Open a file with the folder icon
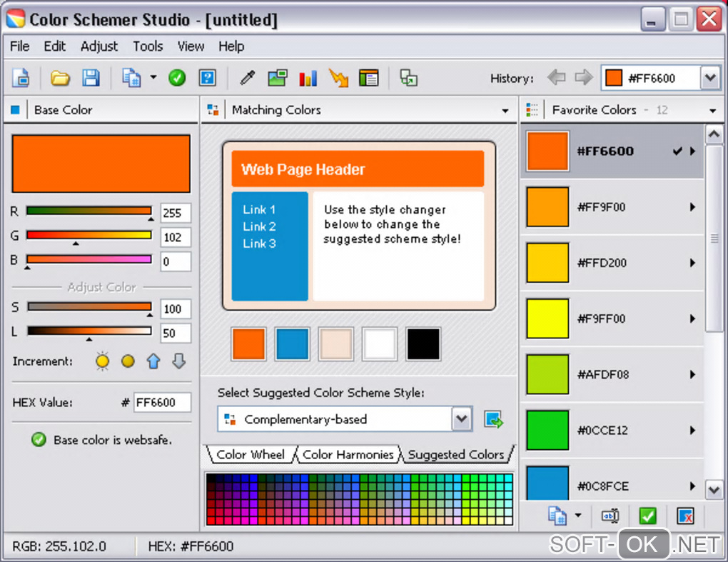The width and height of the screenshot is (728, 562). tap(60, 78)
